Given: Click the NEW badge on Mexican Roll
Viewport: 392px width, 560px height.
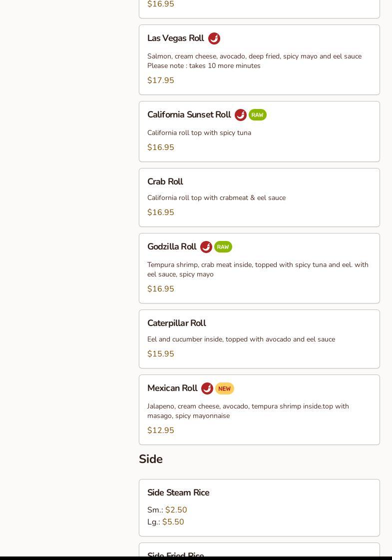Looking at the screenshot, I should [x=225, y=388].
